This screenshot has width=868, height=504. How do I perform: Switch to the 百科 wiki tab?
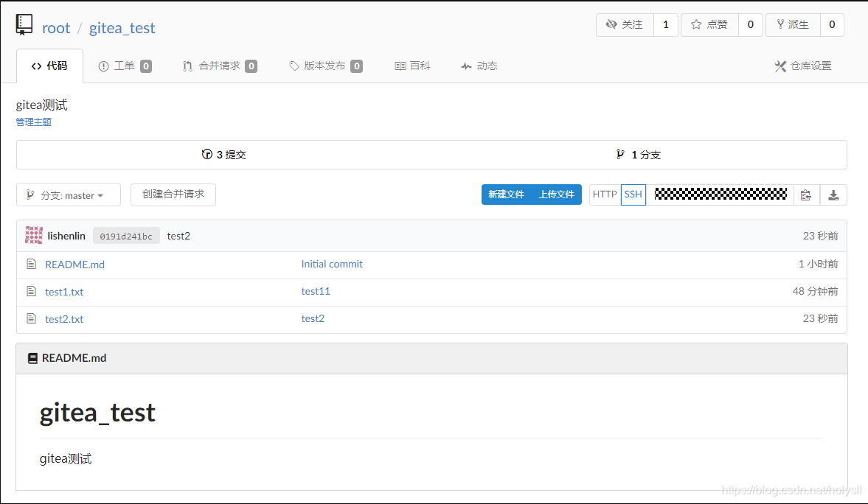(x=412, y=66)
